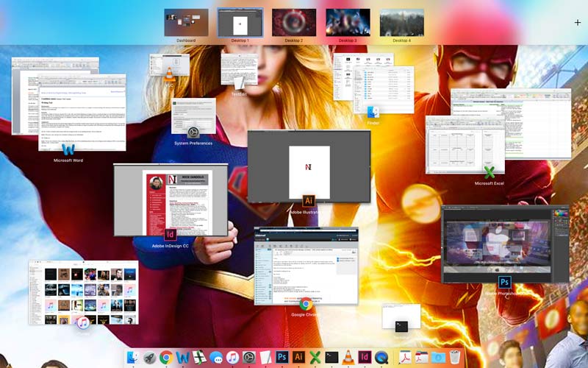
Task: Open the blue folder stack in Dock
Action: 438,358
